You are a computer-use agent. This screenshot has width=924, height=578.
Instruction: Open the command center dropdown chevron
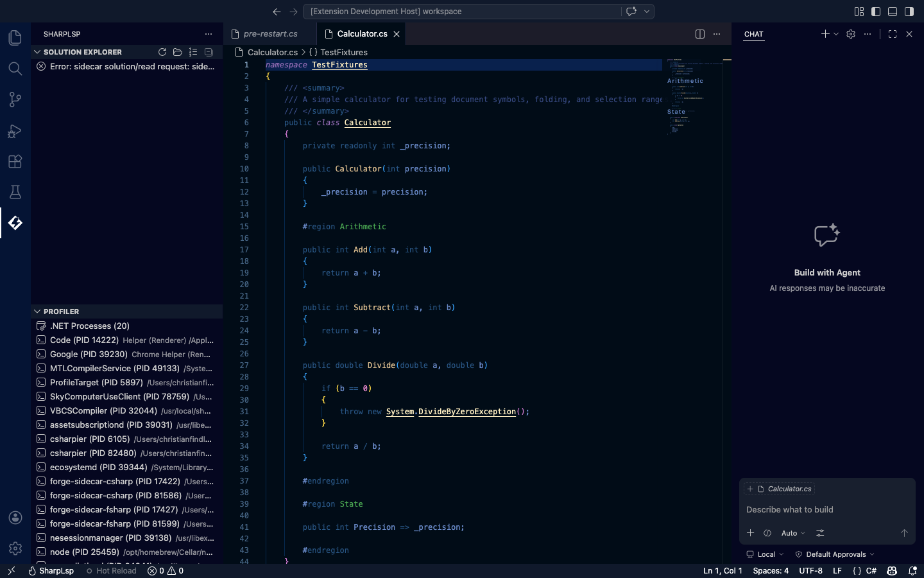647,12
